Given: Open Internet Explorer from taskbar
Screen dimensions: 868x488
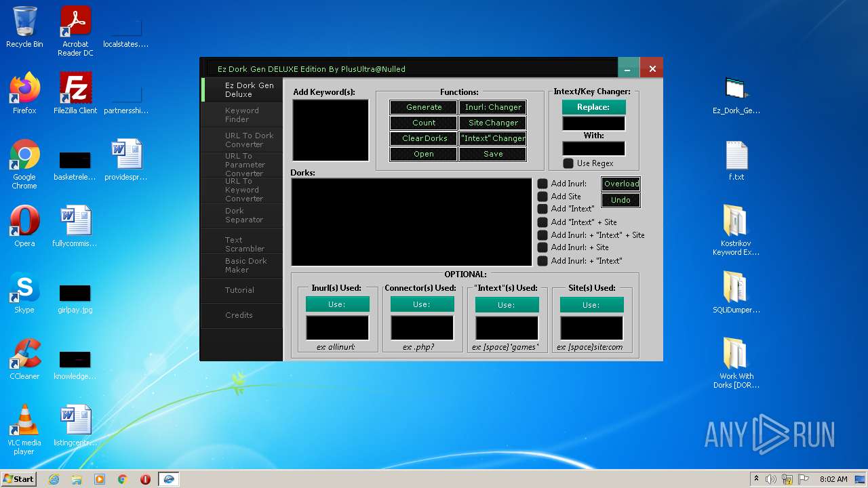Looking at the screenshot, I should click(54, 479).
